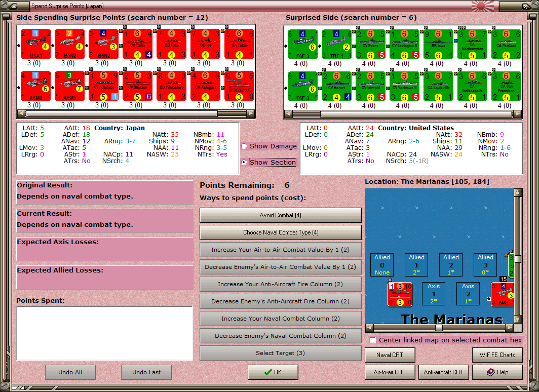Select the CV Hornet carrier counter
539x392 pixels.
[x=336, y=86]
